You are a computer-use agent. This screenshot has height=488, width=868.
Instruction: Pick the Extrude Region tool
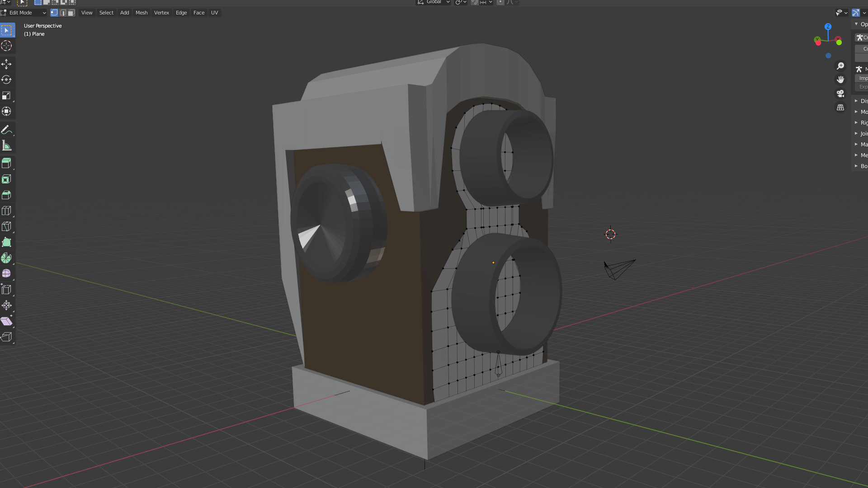pos(7,164)
